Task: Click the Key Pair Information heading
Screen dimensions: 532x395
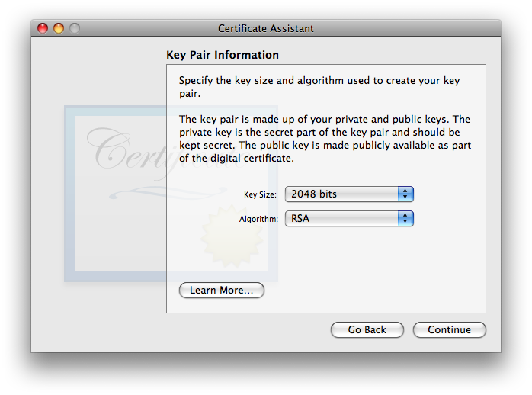Action: [223, 55]
